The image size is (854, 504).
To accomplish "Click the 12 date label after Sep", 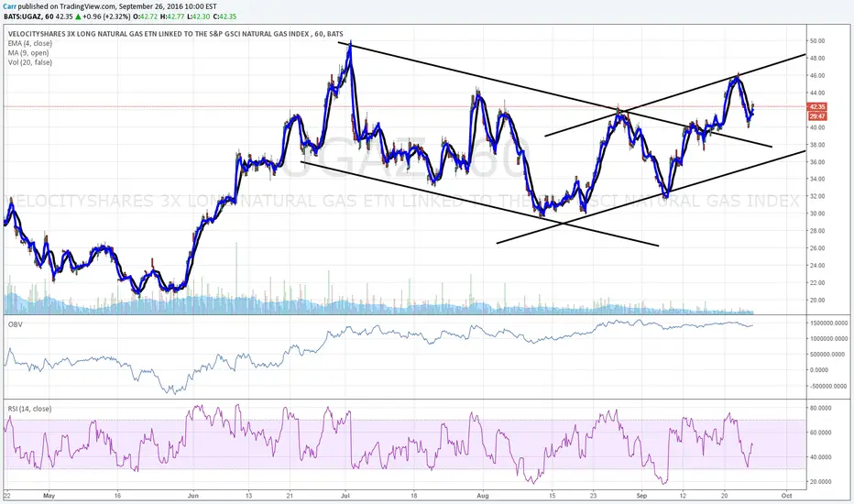I will click(x=683, y=496).
